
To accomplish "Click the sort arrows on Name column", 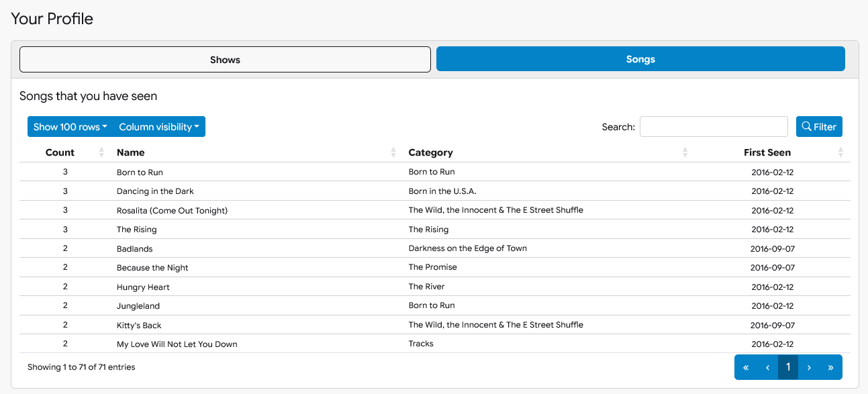I will (393, 152).
